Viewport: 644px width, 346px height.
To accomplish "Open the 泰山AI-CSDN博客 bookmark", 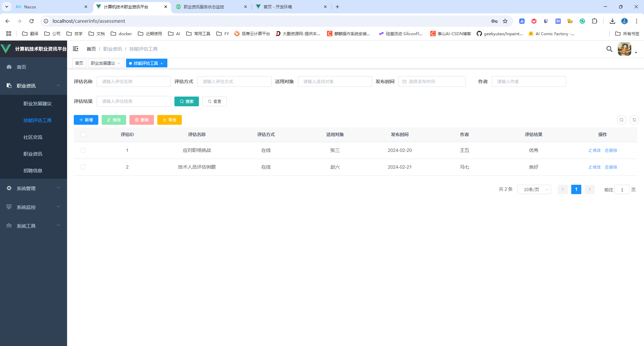I will click(451, 34).
